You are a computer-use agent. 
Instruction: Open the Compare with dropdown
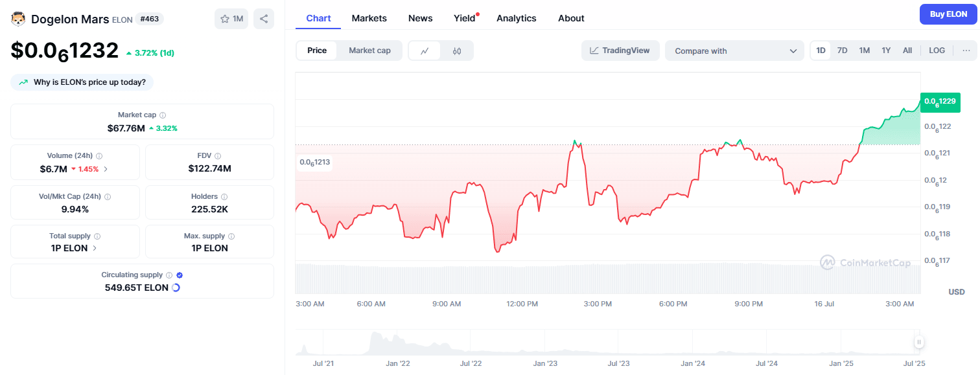(x=735, y=51)
